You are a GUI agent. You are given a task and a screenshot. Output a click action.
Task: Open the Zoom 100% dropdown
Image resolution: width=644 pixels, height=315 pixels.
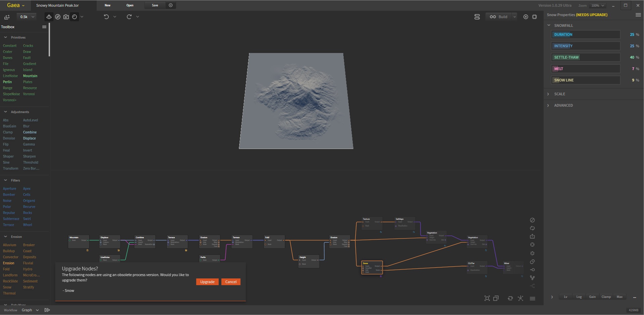(x=598, y=5)
